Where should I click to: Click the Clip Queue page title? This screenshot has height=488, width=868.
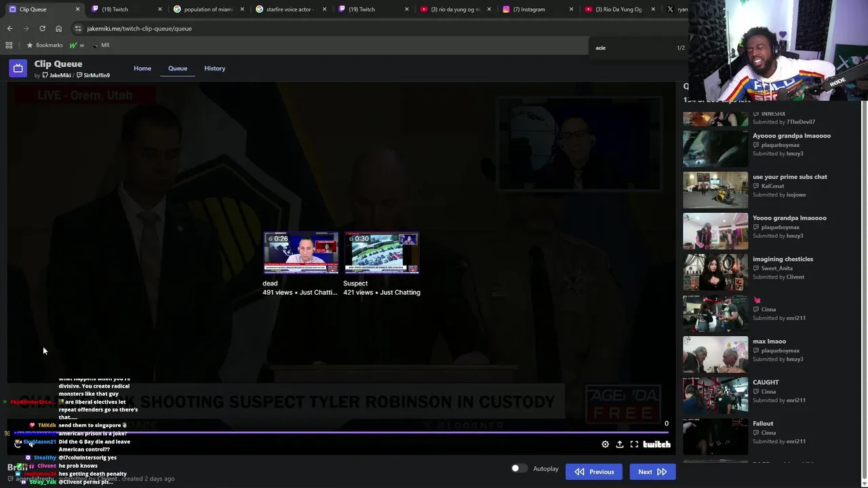tap(58, 64)
